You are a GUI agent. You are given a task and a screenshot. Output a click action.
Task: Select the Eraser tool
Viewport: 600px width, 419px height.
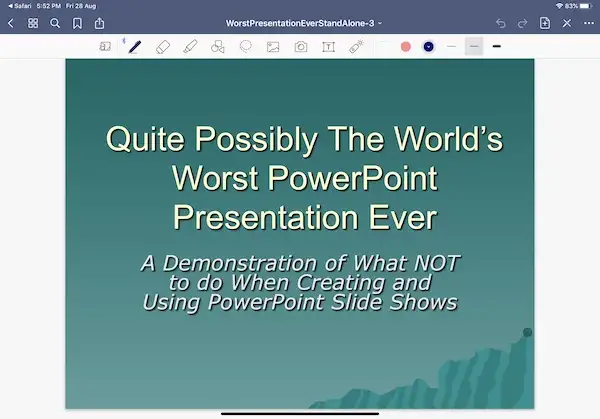pos(164,46)
